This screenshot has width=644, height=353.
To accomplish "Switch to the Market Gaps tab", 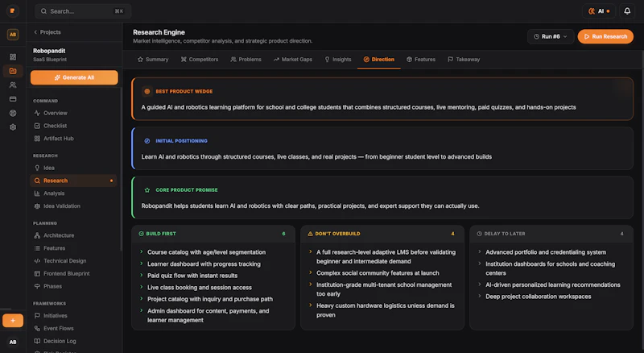I will click(x=293, y=60).
